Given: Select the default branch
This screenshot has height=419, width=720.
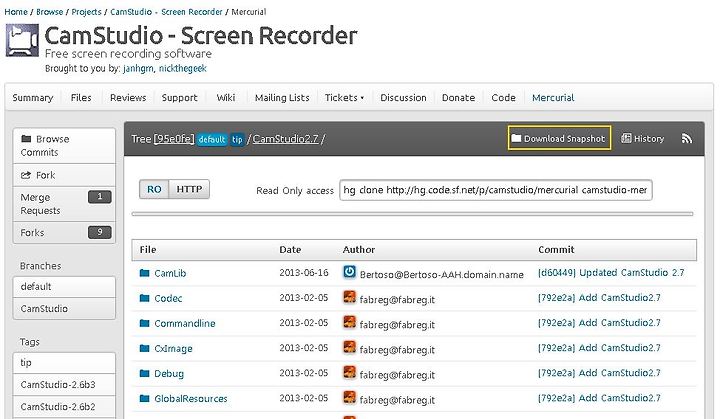Looking at the screenshot, I should (64, 287).
